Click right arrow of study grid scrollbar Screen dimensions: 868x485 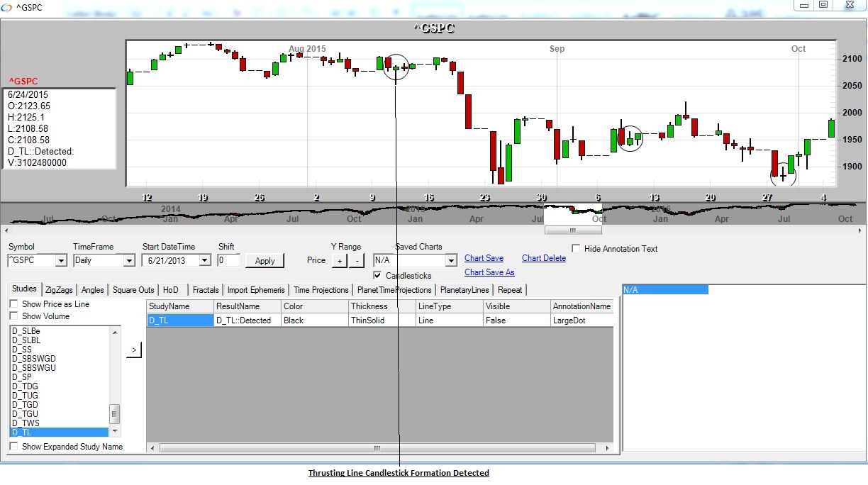click(606, 448)
